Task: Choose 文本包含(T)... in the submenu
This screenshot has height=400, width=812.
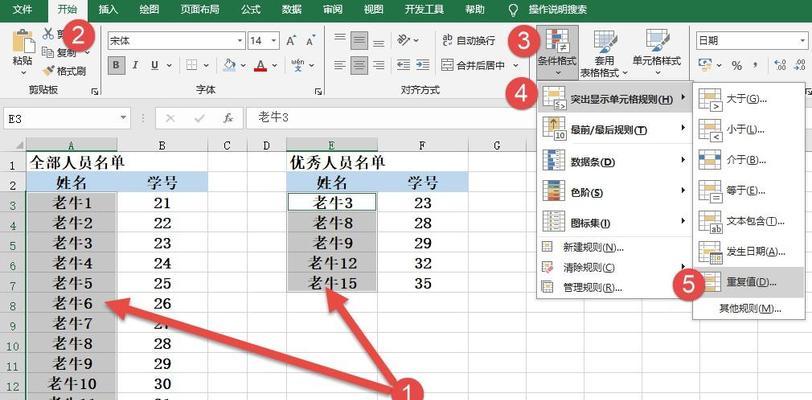Action: (x=749, y=221)
